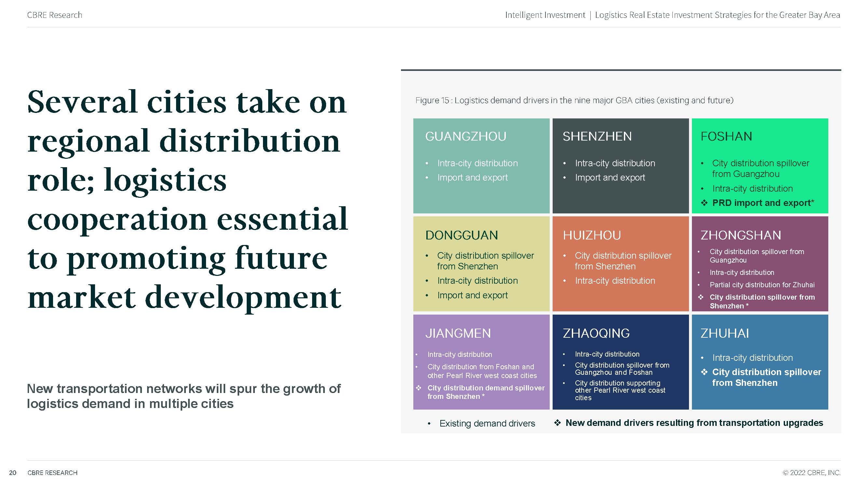The image size is (868, 488).
Task: Click diamond bullet in the Zhuhai tile
Action: 704,372
